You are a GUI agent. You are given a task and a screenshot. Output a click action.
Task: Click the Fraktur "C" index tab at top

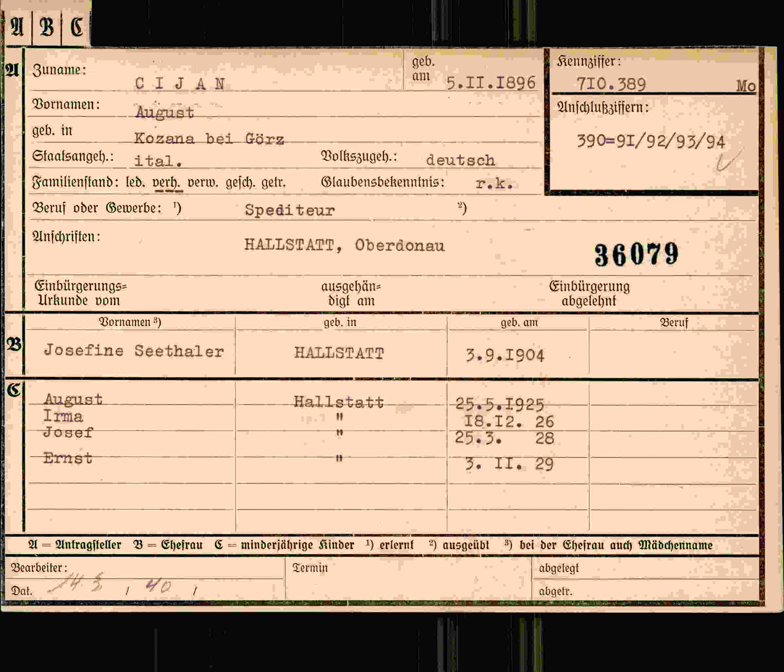pyautogui.click(x=76, y=27)
